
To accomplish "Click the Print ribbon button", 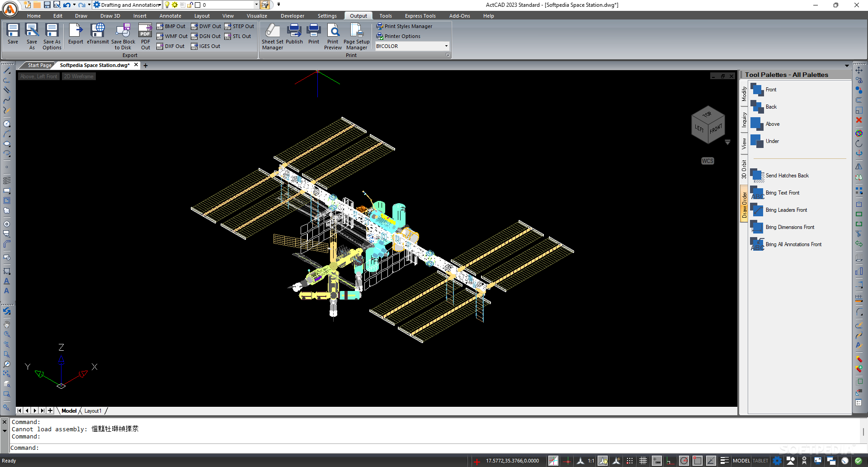I will pos(314,34).
